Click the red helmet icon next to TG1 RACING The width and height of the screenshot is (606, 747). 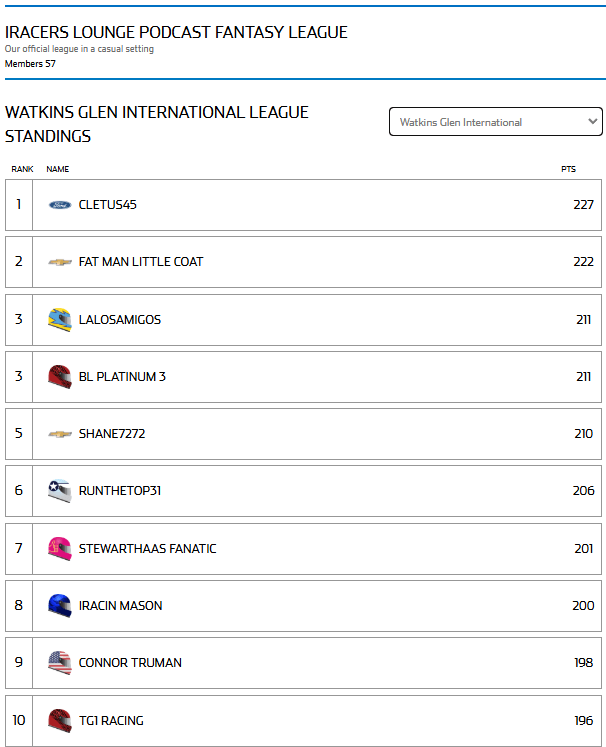60,720
